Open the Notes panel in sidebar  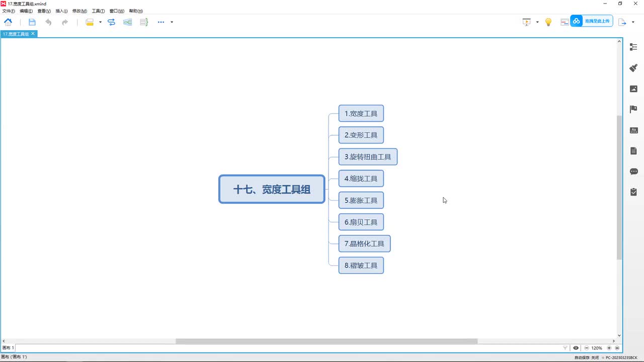click(x=633, y=151)
